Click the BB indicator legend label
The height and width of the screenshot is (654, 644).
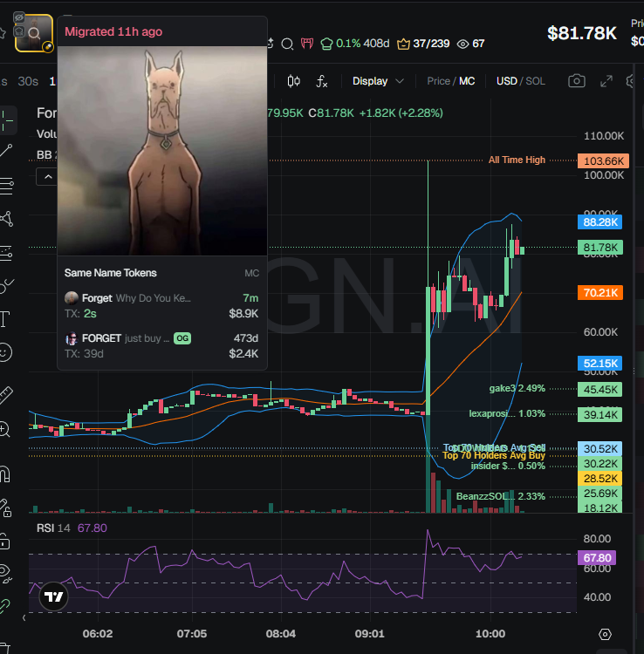coord(45,155)
